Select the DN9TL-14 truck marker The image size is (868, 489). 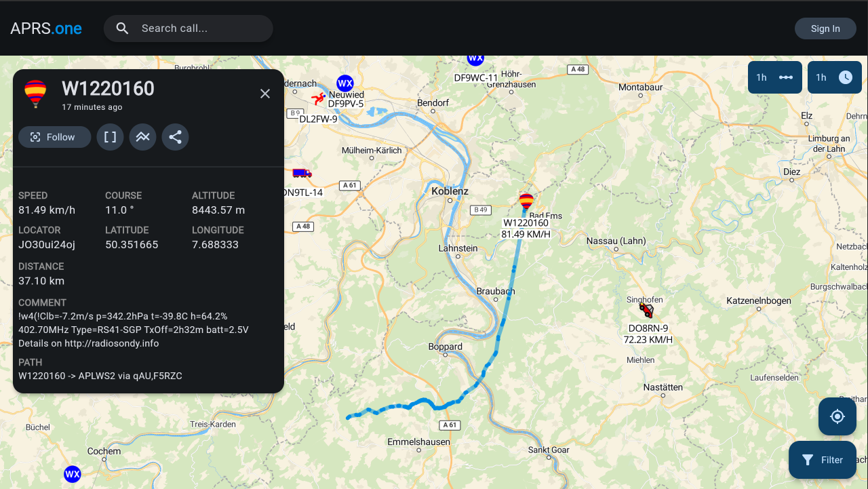(302, 173)
